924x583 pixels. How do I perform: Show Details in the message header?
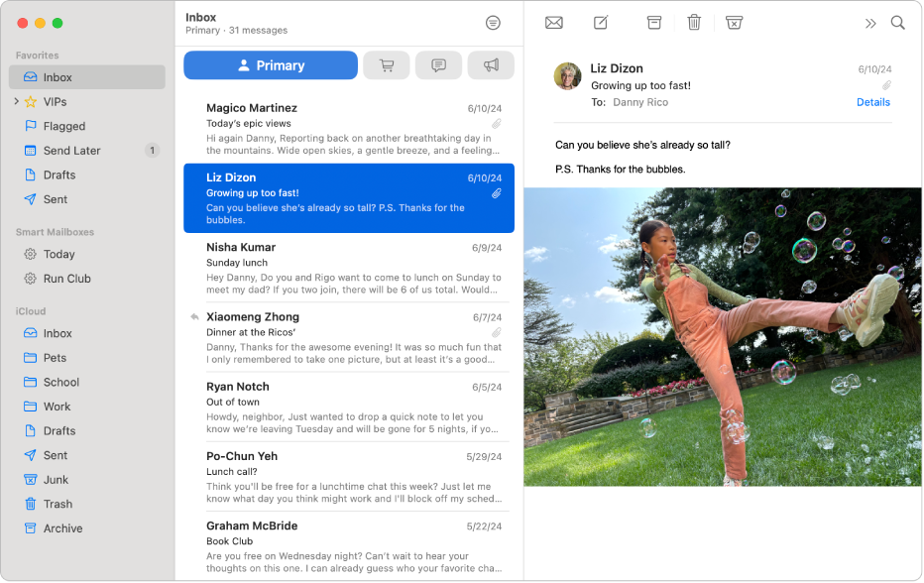pyautogui.click(x=873, y=102)
